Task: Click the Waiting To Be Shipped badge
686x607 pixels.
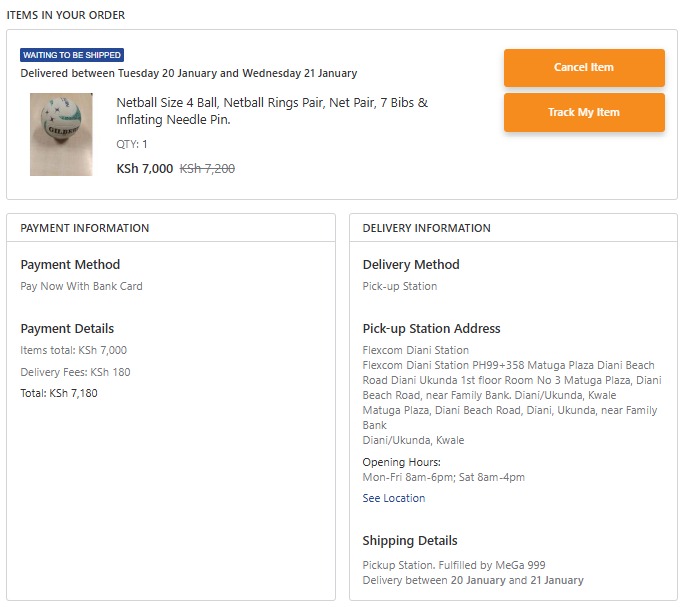Action: [x=72, y=55]
